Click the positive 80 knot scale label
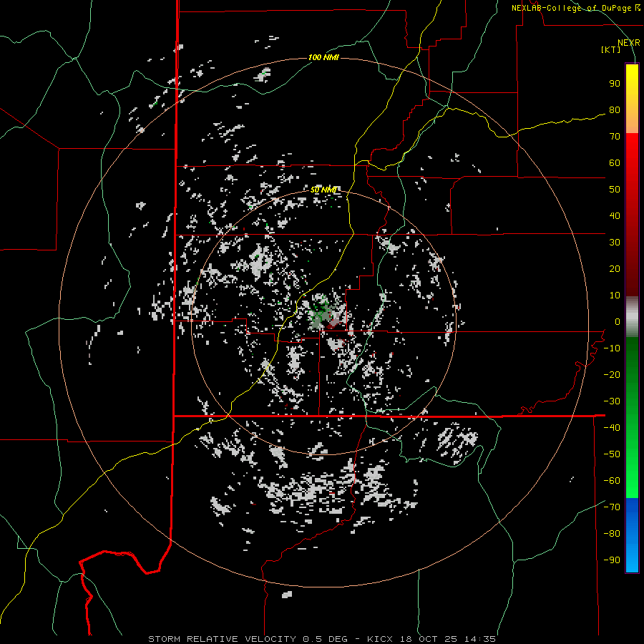This screenshot has width=644, height=644. click(x=615, y=110)
